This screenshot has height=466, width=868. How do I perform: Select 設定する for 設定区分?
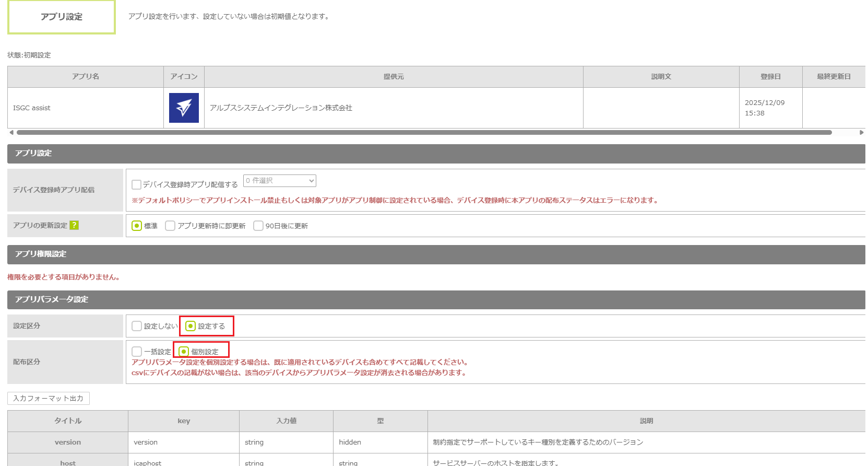[191, 326]
